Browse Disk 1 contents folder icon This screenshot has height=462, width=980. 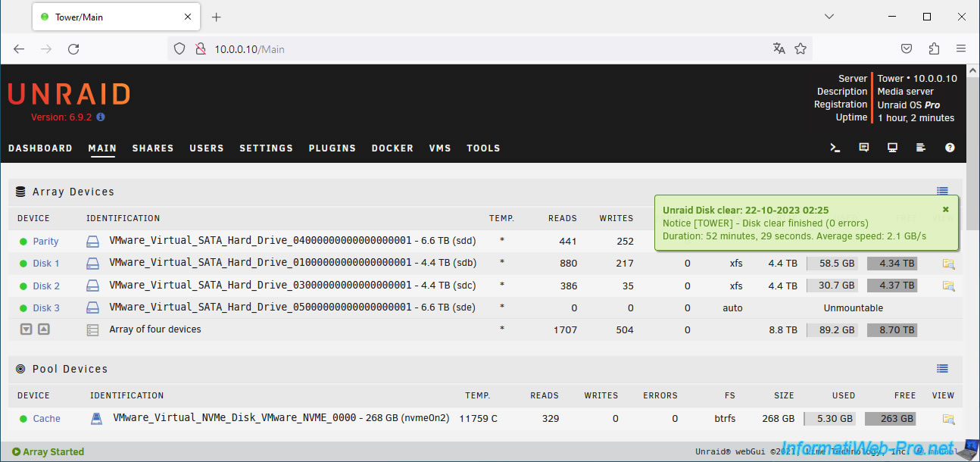coord(948,264)
